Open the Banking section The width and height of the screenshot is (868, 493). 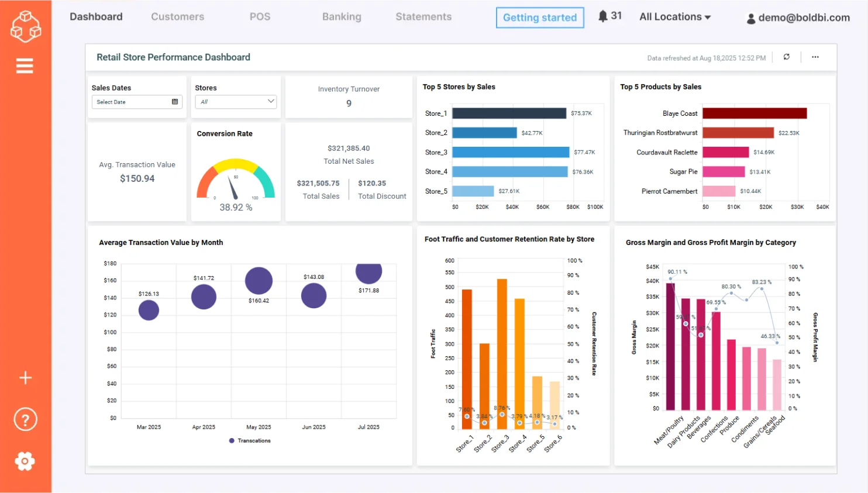tap(342, 17)
